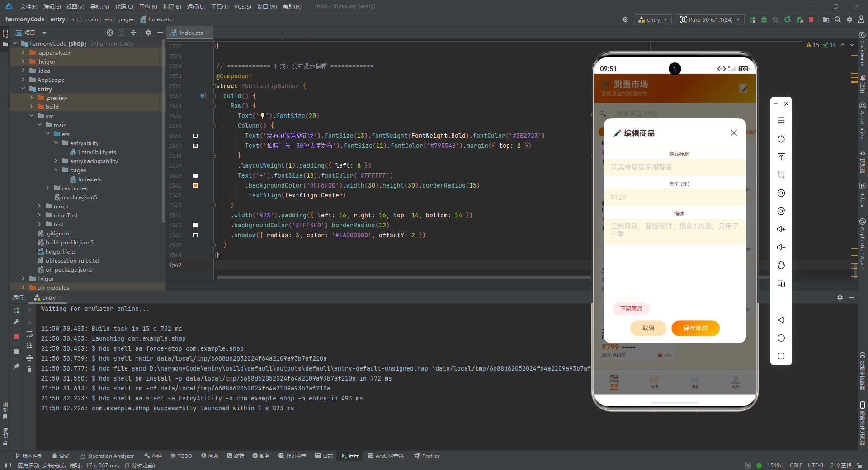Toggle the Previewer (预览器) side panel
This screenshot has width=868, height=470.
tap(863, 162)
